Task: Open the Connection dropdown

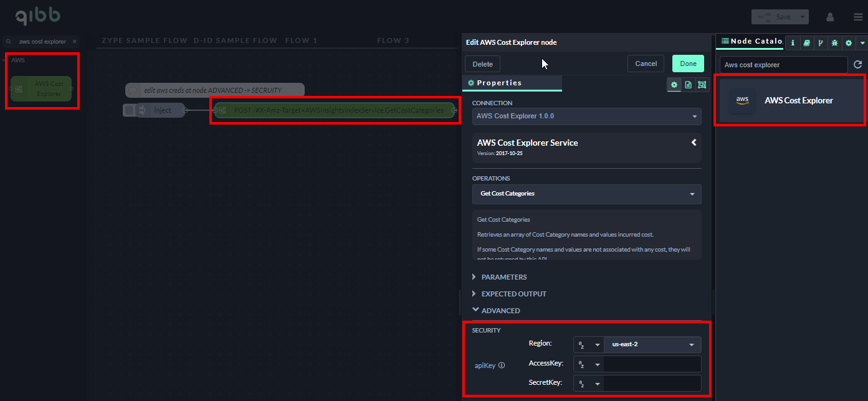Action: click(x=586, y=116)
